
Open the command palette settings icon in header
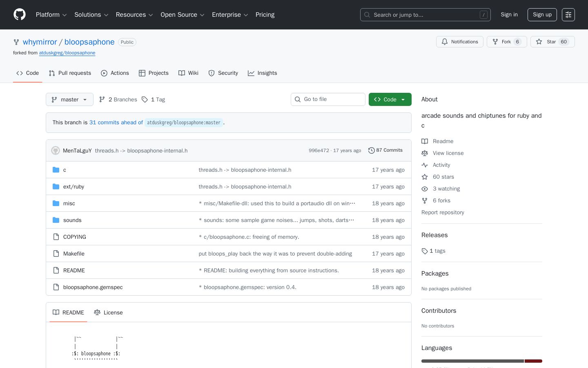[x=568, y=15]
